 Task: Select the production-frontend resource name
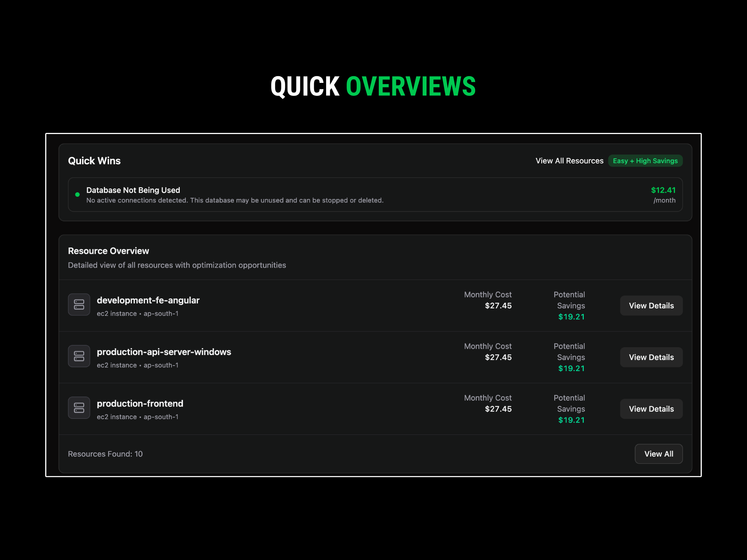pos(140,404)
